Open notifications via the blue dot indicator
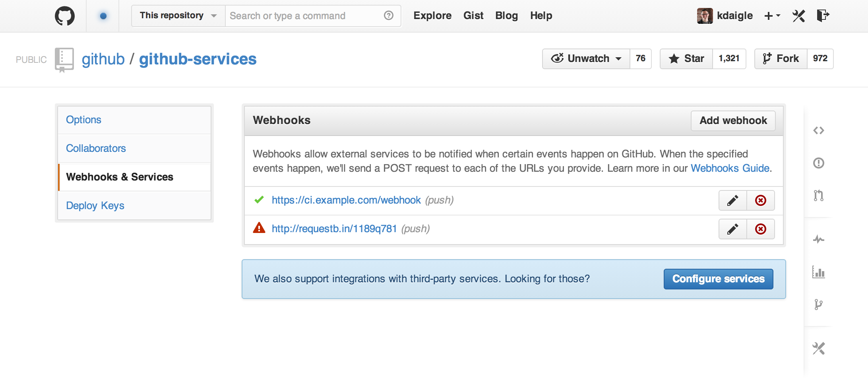The height and width of the screenshot is (392, 868). pyautogui.click(x=103, y=16)
